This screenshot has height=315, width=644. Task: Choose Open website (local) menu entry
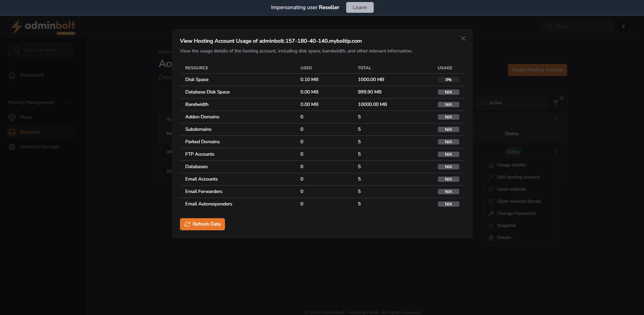click(518, 201)
